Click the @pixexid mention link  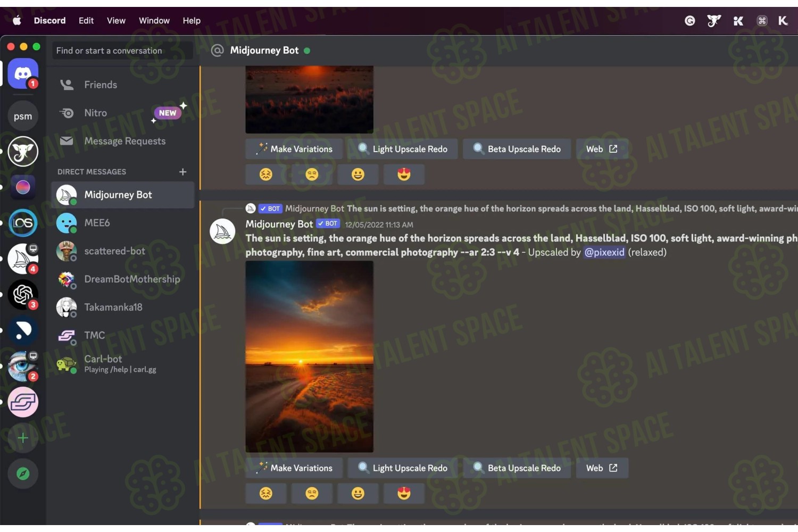604,252
